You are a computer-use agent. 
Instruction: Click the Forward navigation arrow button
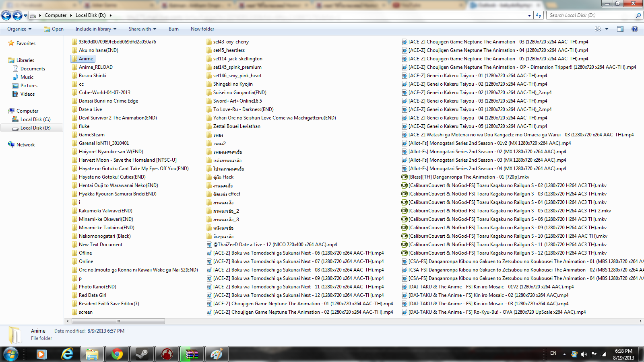pyautogui.click(x=17, y=15)
